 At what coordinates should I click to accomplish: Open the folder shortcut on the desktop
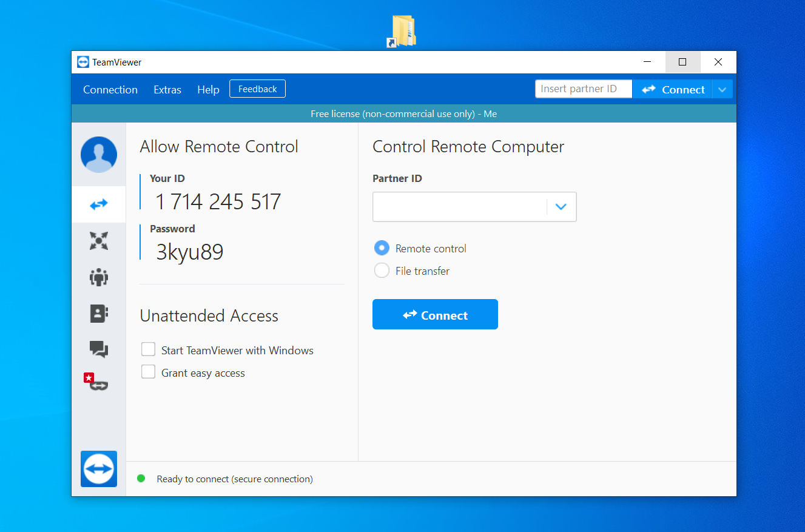tap(403, 31)
